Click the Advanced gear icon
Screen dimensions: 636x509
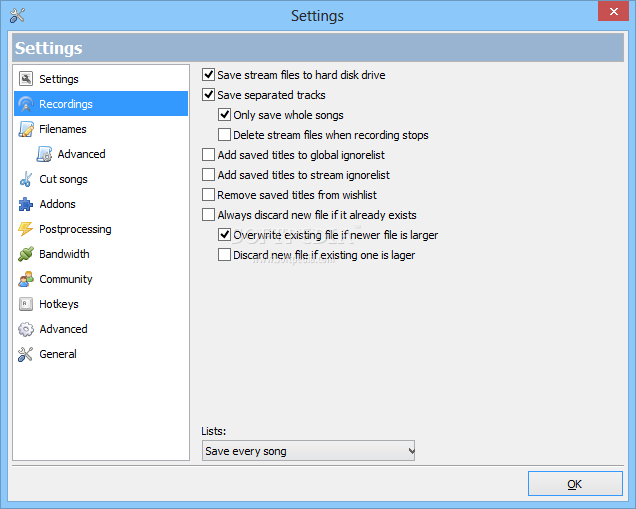26,329
